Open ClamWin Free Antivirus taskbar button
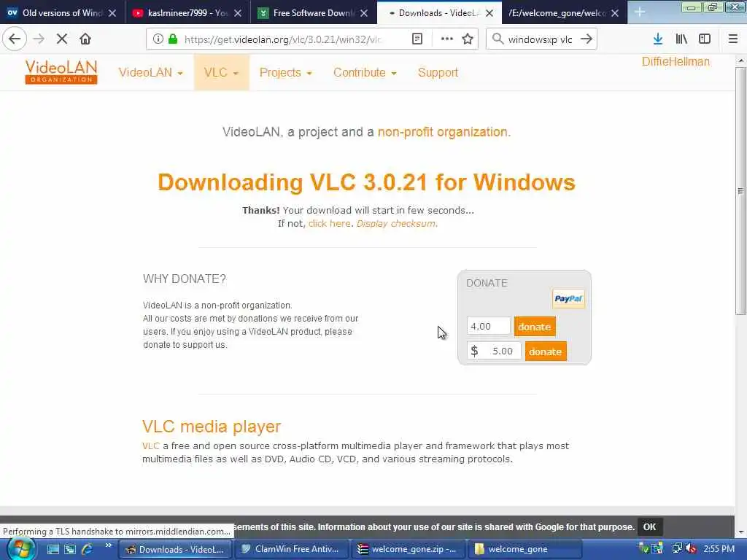 point(291,549)
